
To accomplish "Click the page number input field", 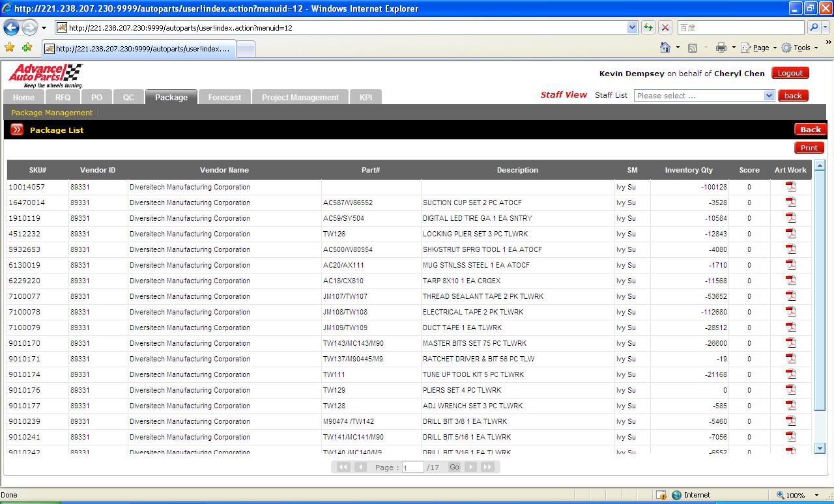I will tap(412, 468).
